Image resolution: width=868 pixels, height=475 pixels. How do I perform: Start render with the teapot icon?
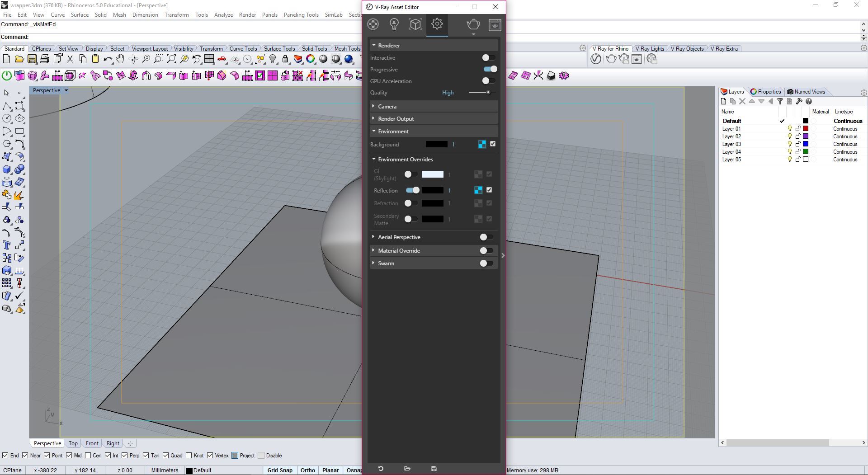pyautogui.click(x=473, y=24)
